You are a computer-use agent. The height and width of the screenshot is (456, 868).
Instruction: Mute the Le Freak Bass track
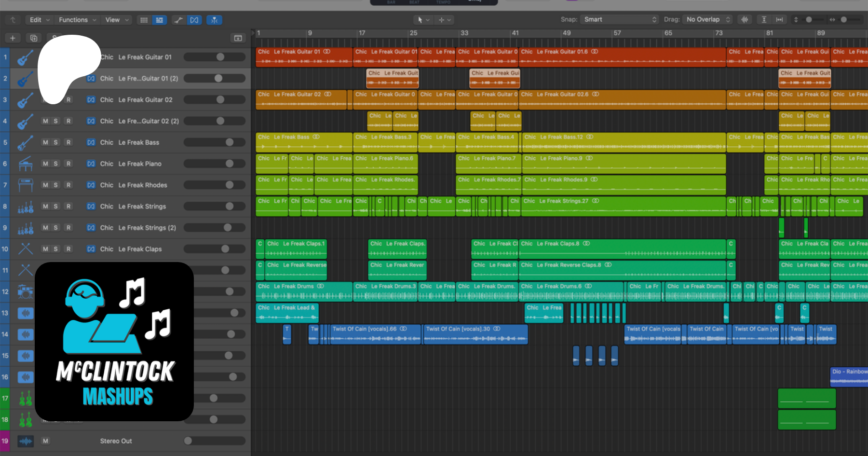click(45, 142)
